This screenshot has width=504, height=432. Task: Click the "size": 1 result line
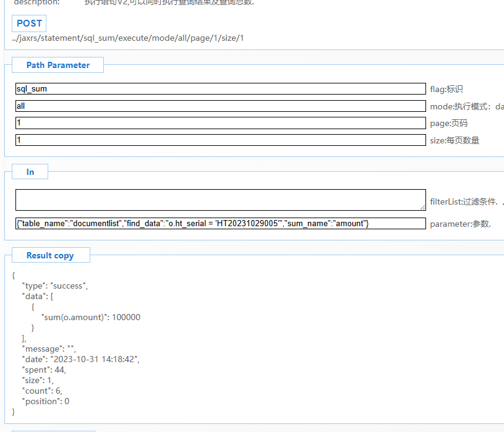coord(38,380)
